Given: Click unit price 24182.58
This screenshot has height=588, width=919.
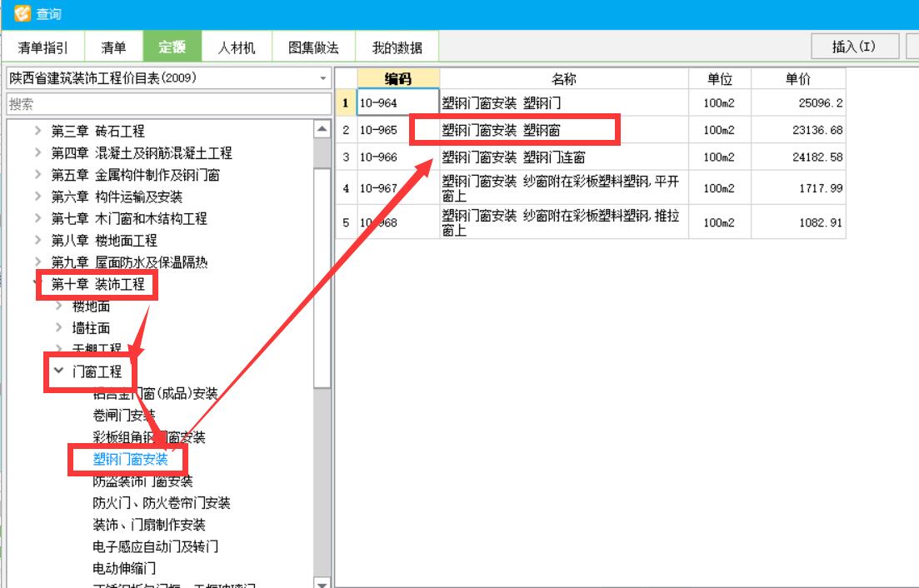Looking at the screenshot, I should point(798,157).
